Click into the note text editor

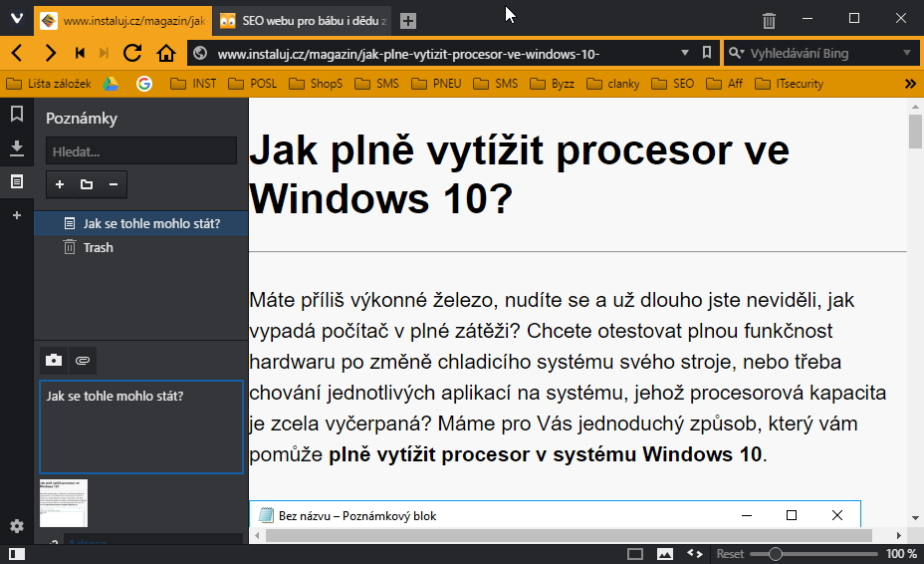coord(141,427)
